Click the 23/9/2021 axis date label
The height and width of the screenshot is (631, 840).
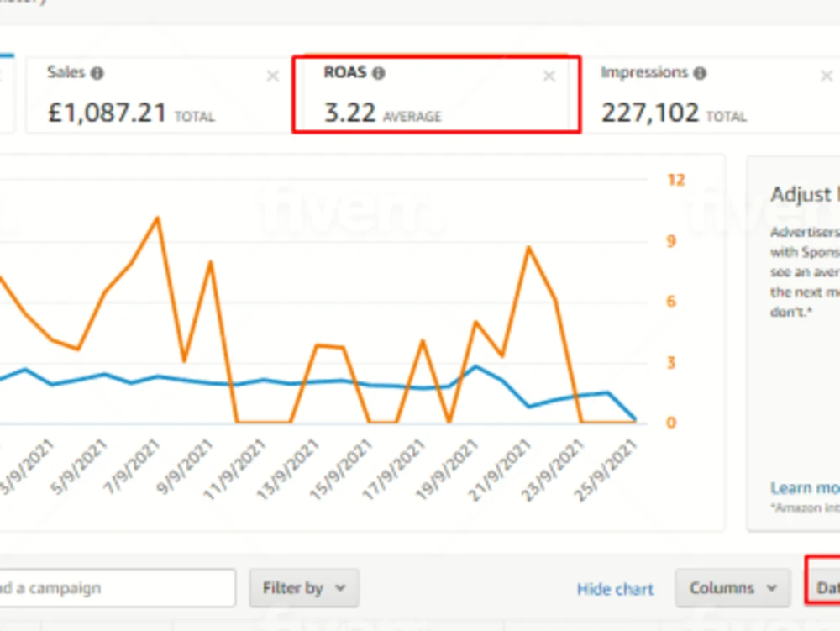553,469
